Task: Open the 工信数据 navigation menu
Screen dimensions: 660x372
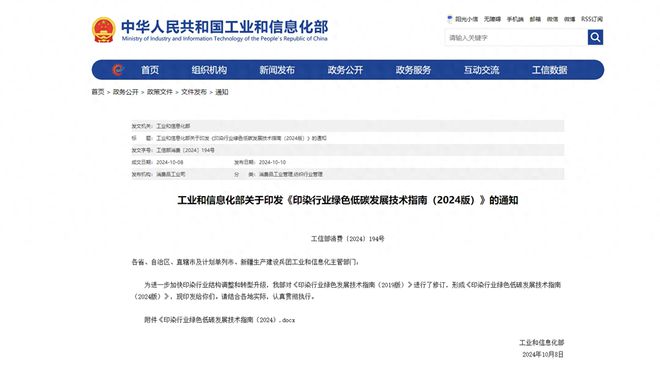Action: 550,70
